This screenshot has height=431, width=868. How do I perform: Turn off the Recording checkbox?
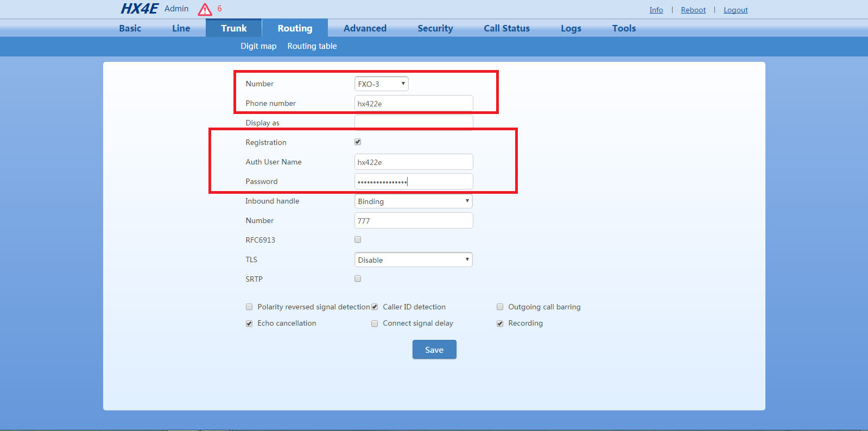(500, 324)
